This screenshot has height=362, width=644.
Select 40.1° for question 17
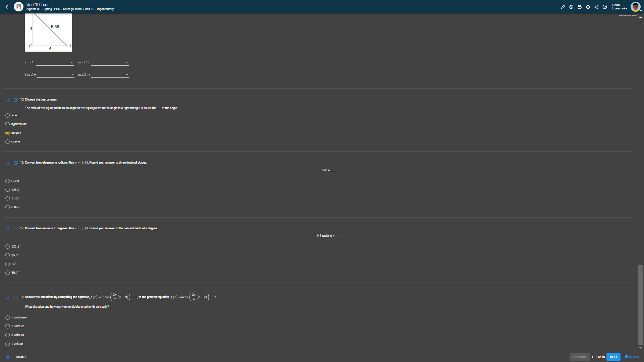pyautogui.click(x=7, y=273)
